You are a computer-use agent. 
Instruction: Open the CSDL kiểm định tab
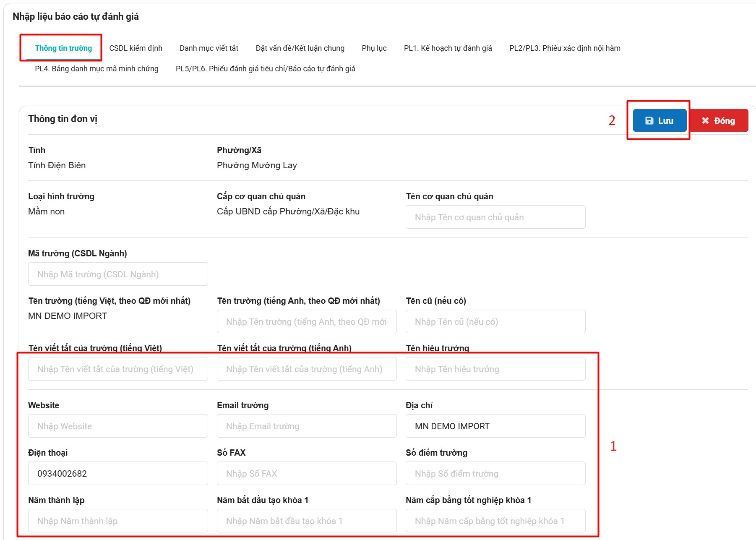click(x=136, y=48)
